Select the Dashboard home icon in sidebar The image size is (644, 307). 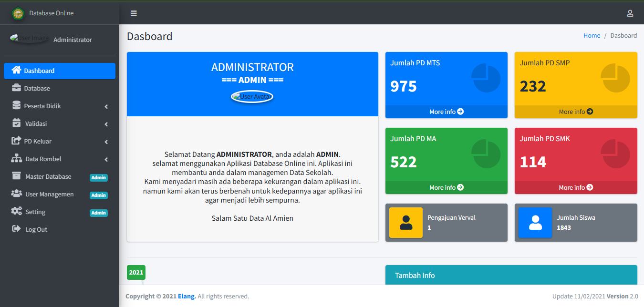[x=15, y=71]
